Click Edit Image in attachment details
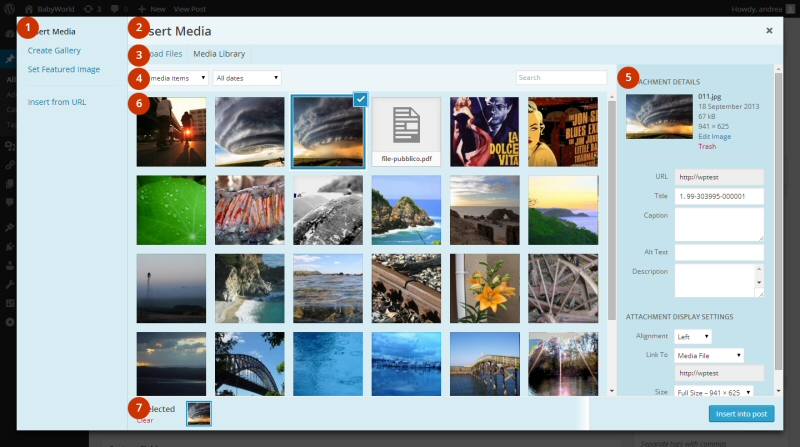 coord(714,136)
